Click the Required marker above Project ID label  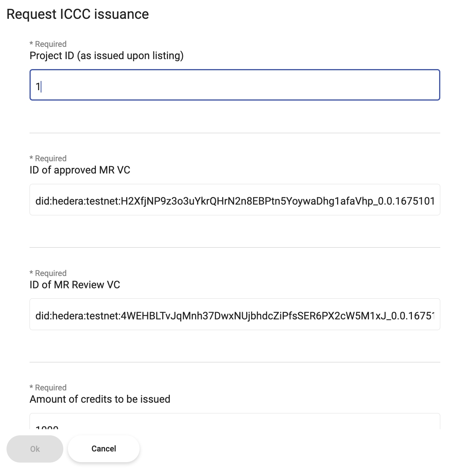pos(48,44)
